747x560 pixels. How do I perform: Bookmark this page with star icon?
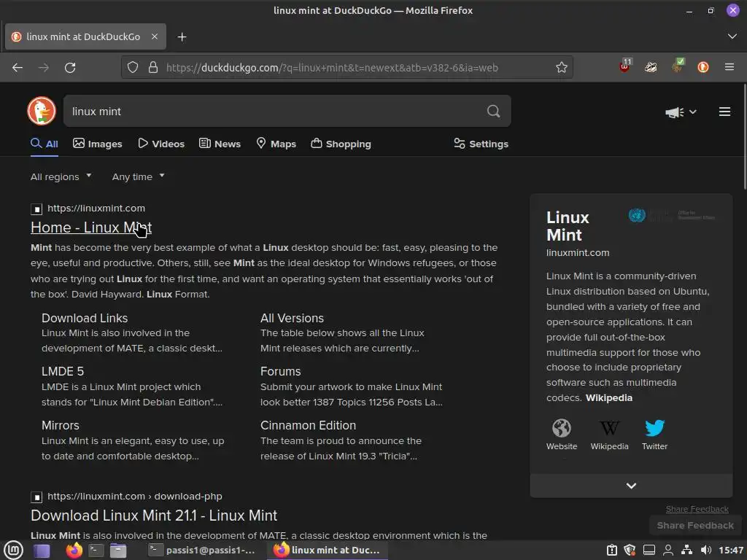[x=562, y=68]
